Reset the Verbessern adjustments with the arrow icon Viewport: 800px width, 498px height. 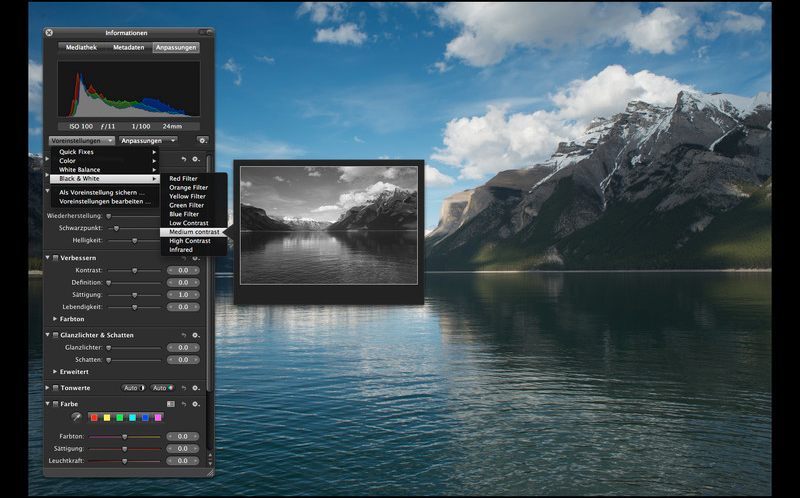pos(184,258)
